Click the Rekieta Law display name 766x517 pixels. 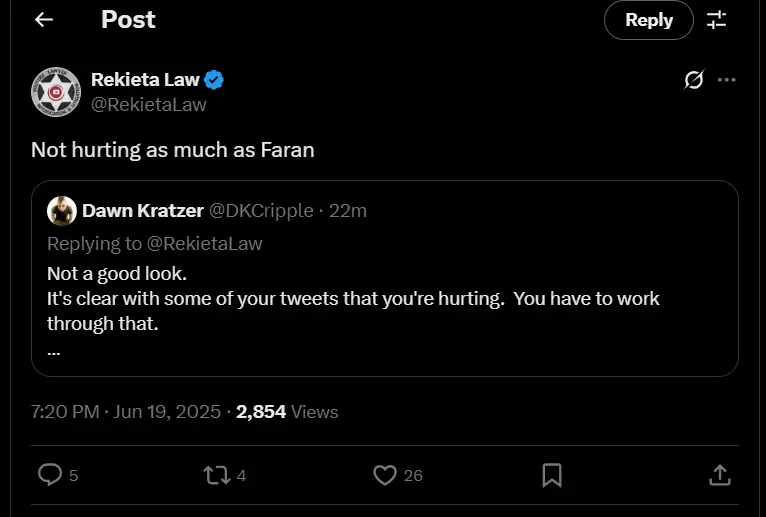click(x=145, y=80)
